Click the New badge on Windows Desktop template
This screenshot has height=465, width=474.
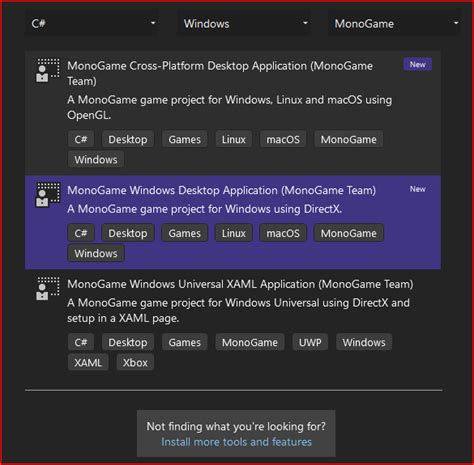(417, 189)
